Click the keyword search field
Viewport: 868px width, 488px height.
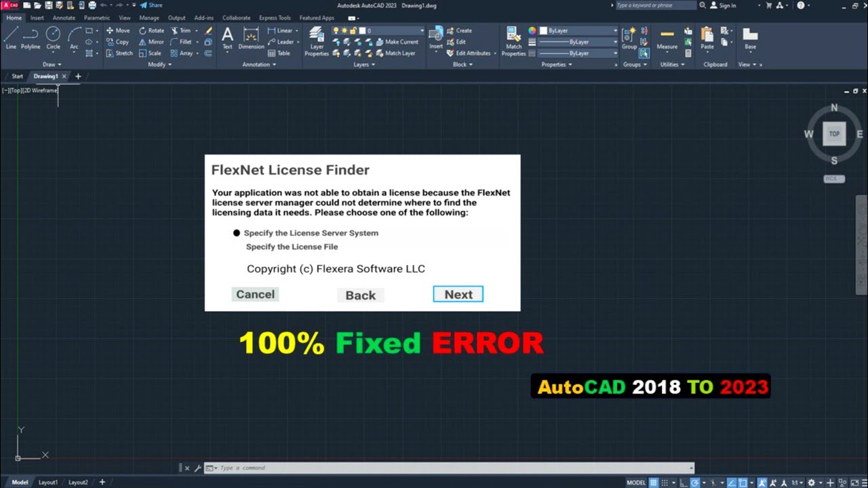click(x=655, y=5)
